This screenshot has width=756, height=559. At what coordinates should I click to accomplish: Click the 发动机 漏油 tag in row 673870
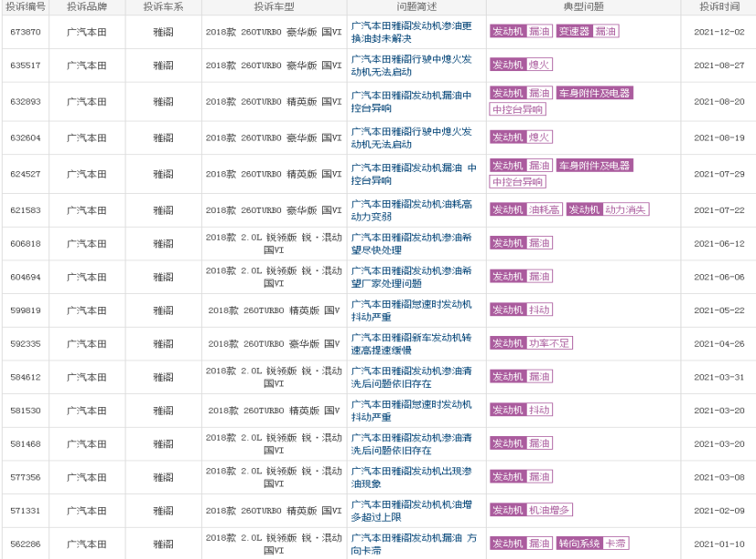[x=521, y=31]
